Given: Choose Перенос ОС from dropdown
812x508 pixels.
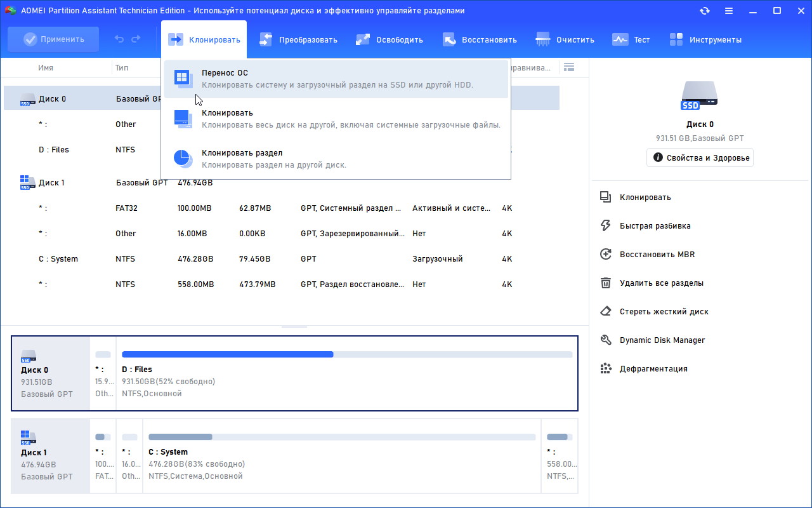Looking at the screenshot, I should tap(336, 79).
